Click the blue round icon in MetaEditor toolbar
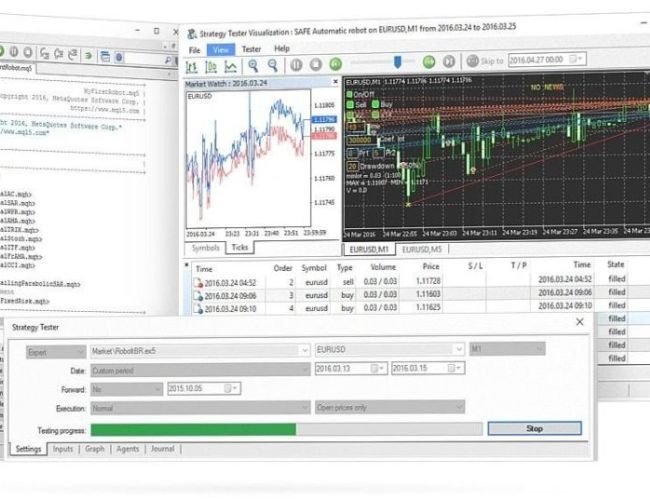 tap(119, 57)
